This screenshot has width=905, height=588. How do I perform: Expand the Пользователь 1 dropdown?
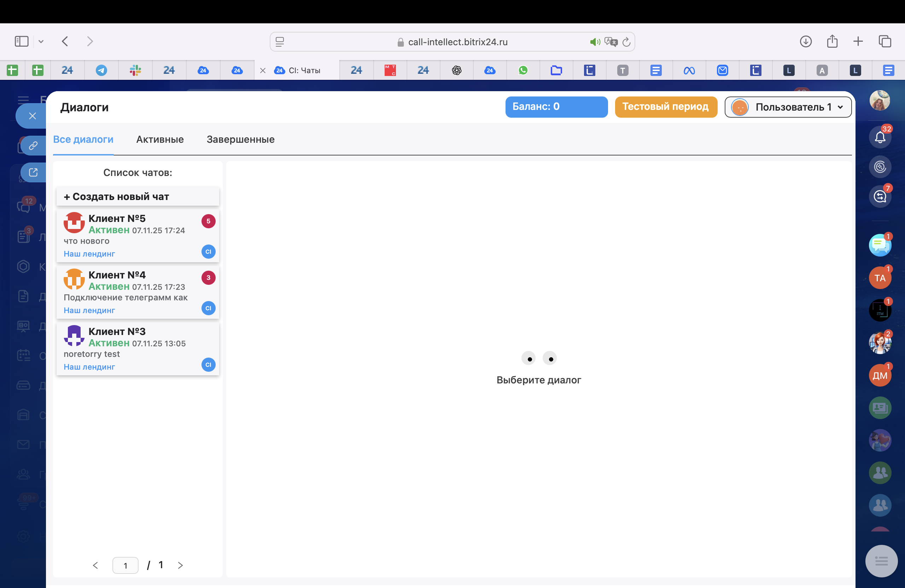click(788, 107)
